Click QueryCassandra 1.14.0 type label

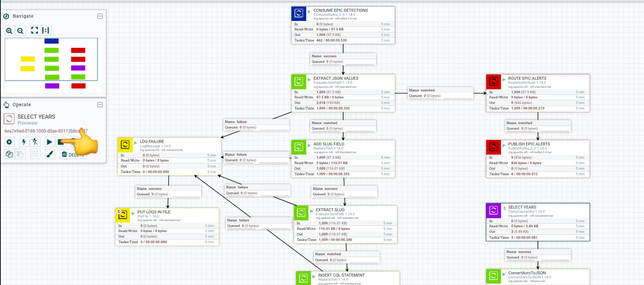point(526,211)
